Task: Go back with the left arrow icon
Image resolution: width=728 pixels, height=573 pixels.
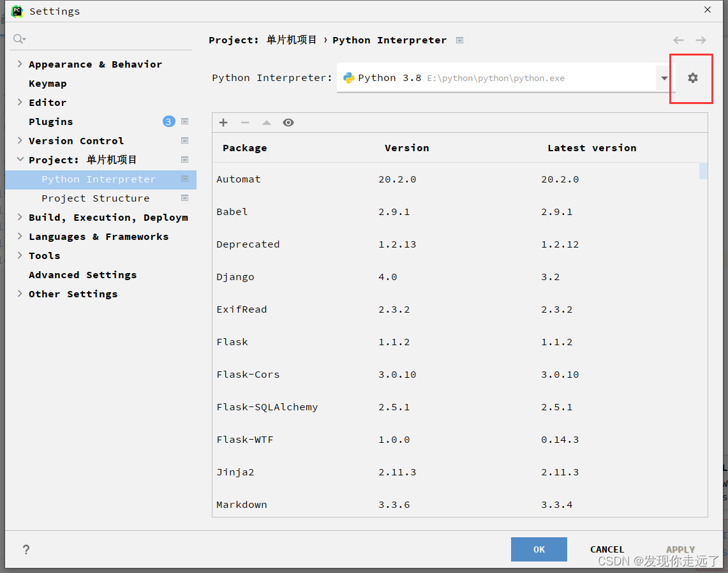Action: 678,40
